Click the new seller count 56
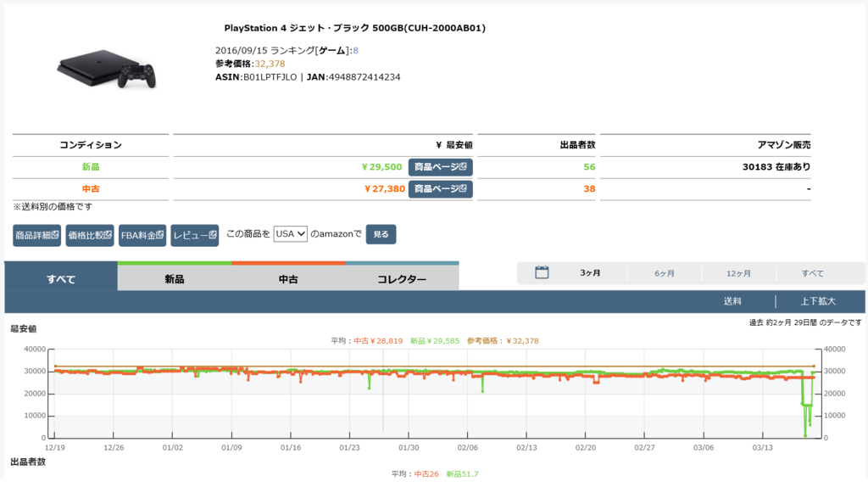The width and height of the screenshot is (868, 487). pos(589,167)
